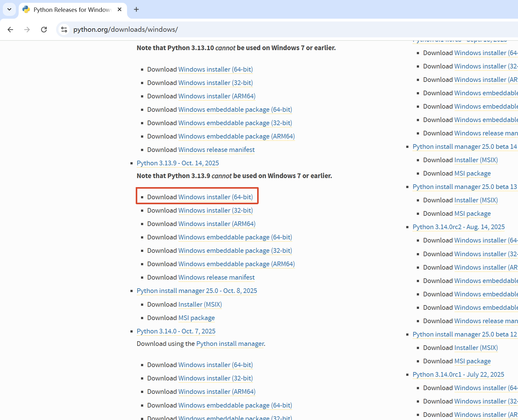The width and height of the screenshot is (518, 420).
Task: Download Python 3.13.10 Windows installer (32-bit)
Action: click(x=215, y=83)
